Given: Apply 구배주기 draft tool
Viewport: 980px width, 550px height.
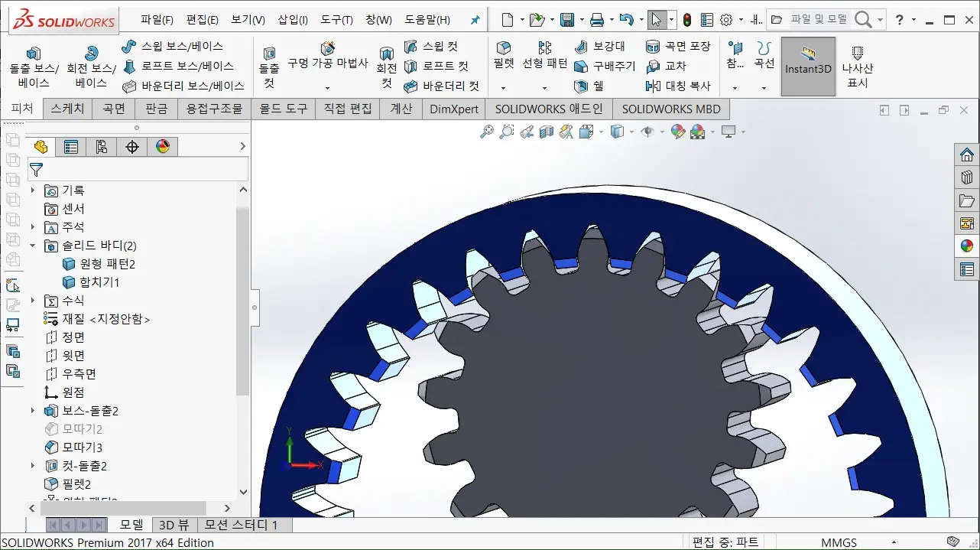Looking at the screenshot, I should (x=605, y=66).
